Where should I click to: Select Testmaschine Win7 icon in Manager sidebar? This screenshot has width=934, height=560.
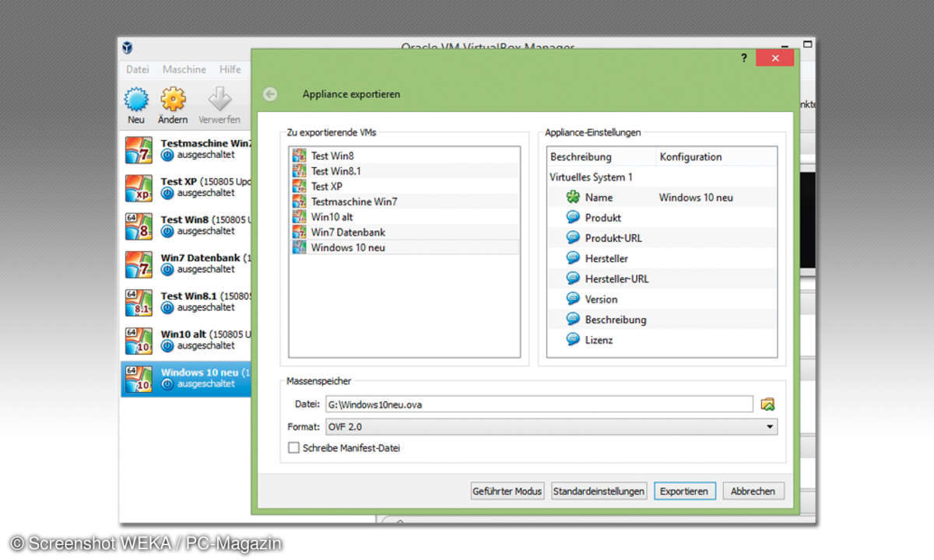pyautogui.click(x=139, y=149)
